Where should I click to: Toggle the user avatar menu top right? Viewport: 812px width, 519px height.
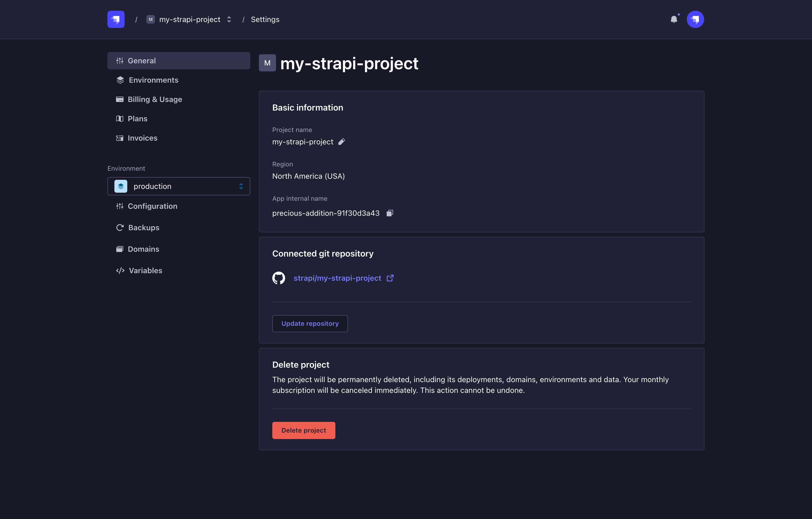(x=695, y=19)
